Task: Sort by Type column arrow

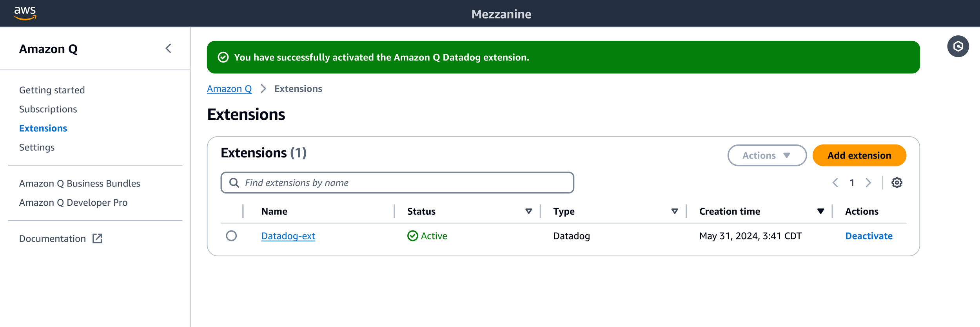Action: 675,211
